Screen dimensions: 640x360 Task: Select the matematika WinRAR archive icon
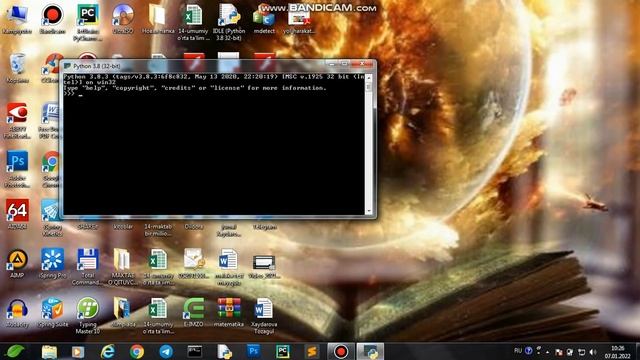coord(229,312)
